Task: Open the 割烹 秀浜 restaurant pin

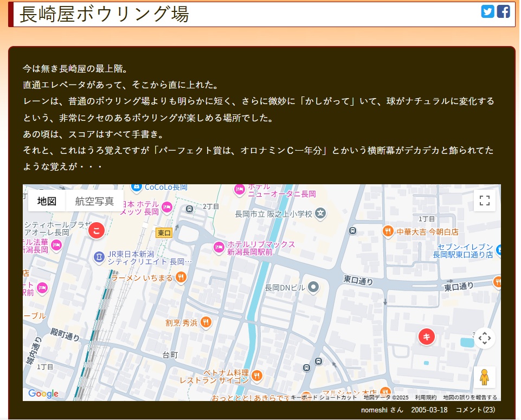Action: tap(206, 322)
